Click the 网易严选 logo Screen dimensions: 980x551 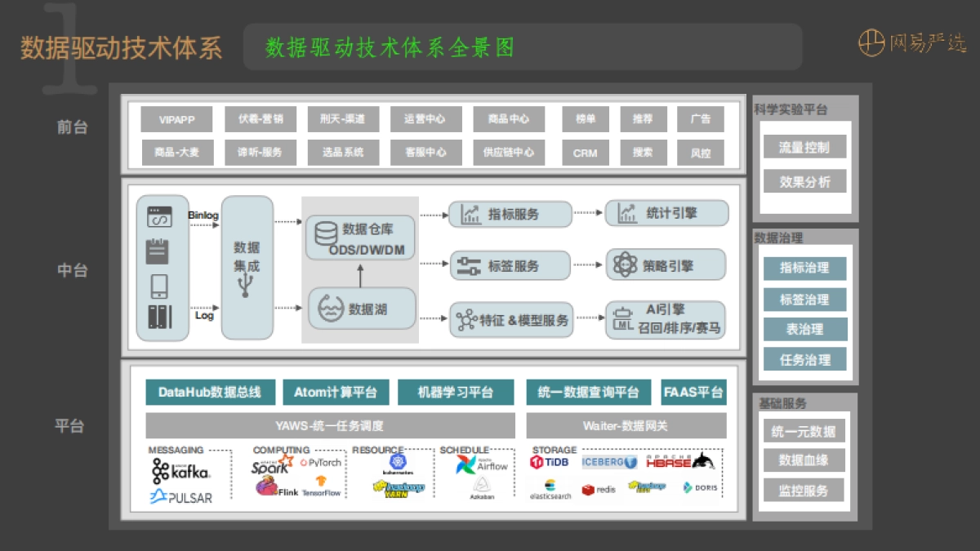click(x=916, y=42)
